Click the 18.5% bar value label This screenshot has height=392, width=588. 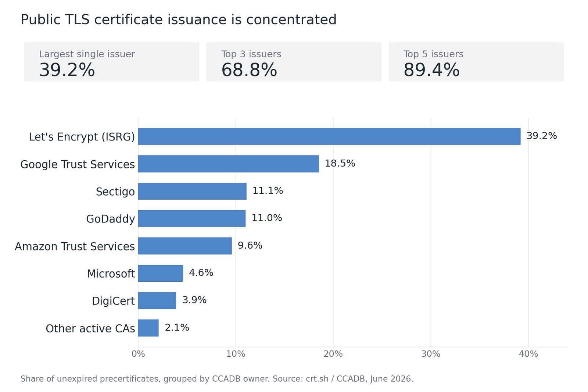click(340, 163)
